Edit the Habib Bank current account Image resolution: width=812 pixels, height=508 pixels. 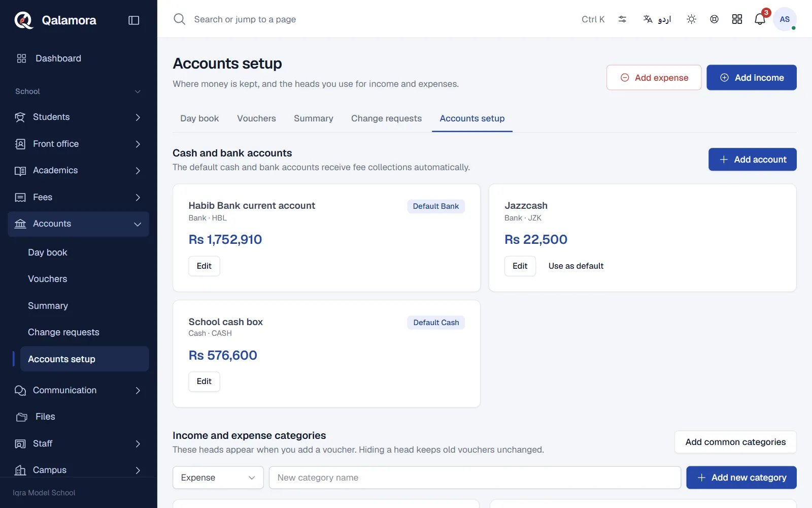[x=204, y=266]
